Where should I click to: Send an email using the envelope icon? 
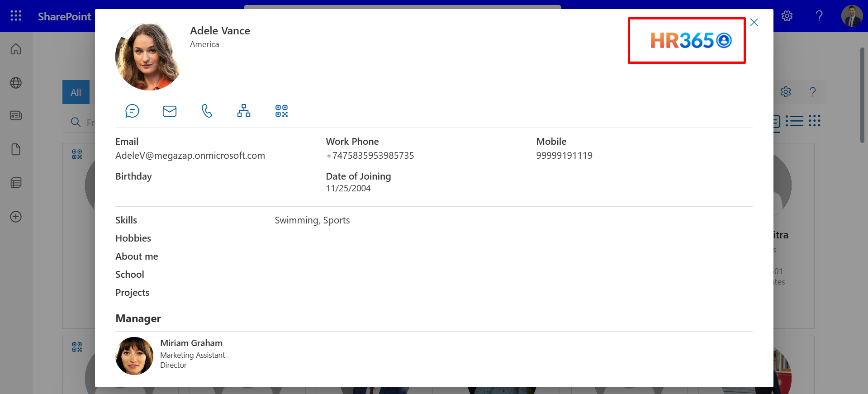coord(170,111)
